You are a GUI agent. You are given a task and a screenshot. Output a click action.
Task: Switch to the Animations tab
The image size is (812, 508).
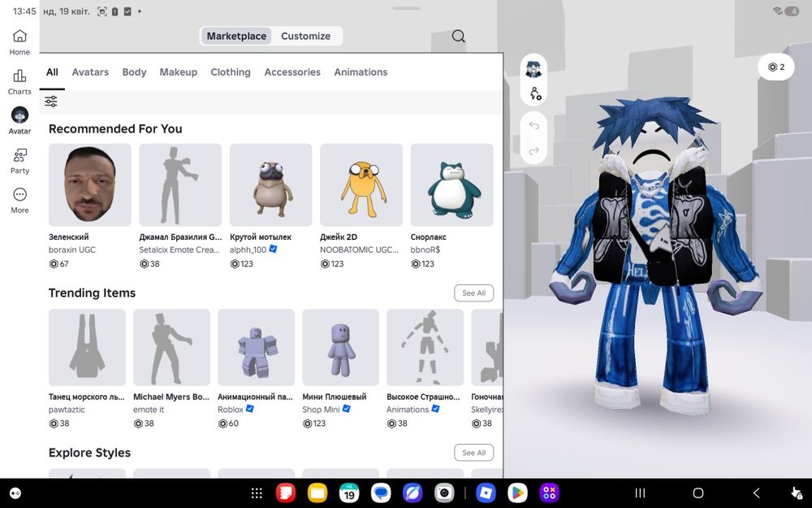pyautogui.click(x=361, y=72)
